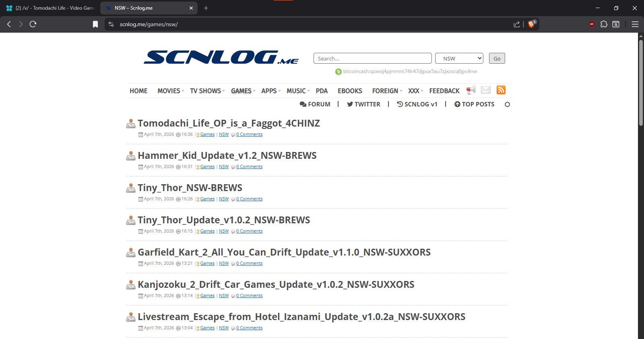Reload the Scnlog page
The image size is (644, 339).
pyautogui.click(x=33, y=24)
